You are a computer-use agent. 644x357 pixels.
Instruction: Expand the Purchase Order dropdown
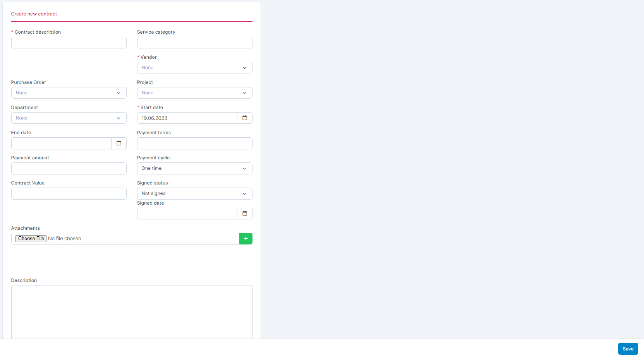click(x=69, y=93)
